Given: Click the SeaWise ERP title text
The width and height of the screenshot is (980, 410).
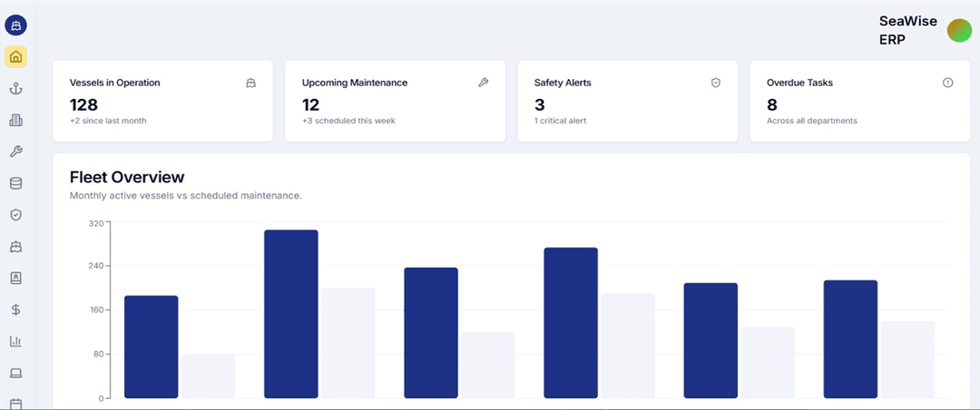Looking at the screenshot, I should [x=907, y=31].
